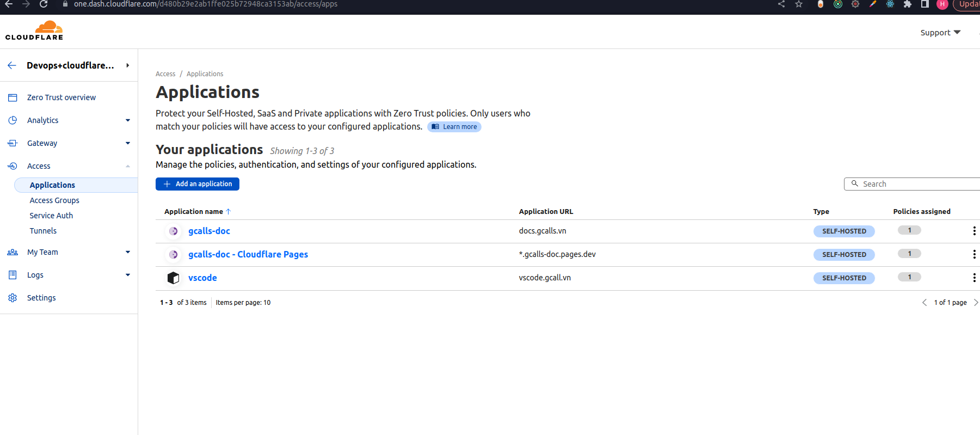Open Access Groups

point(54,200)
